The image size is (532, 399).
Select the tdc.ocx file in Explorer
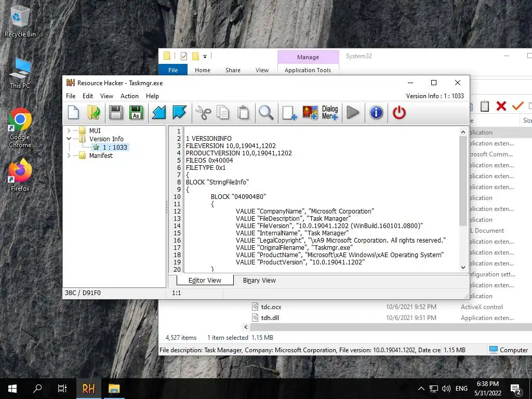click(271, 307)
